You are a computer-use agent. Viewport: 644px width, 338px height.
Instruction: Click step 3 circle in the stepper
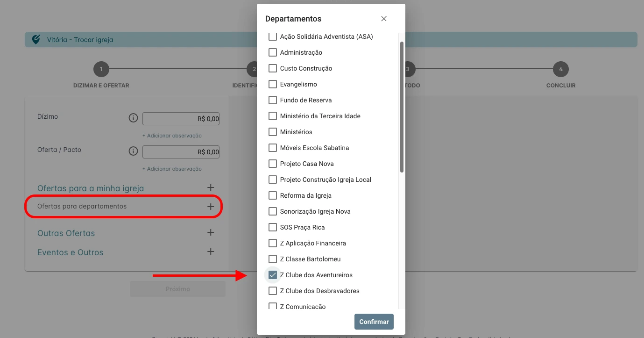point(409,70)
